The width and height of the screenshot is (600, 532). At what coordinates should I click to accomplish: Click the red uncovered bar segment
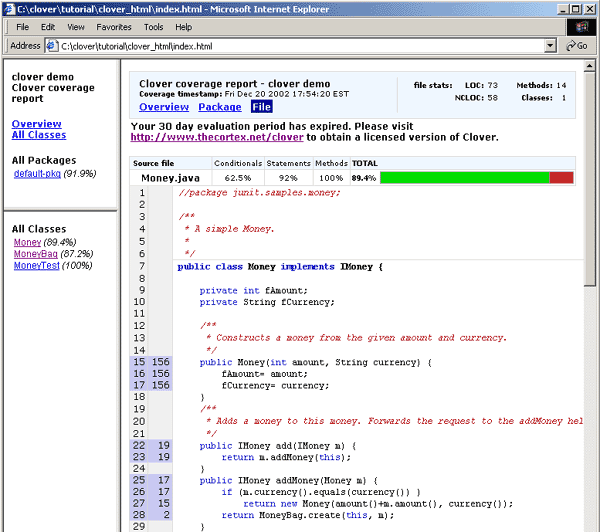[561, 178]
